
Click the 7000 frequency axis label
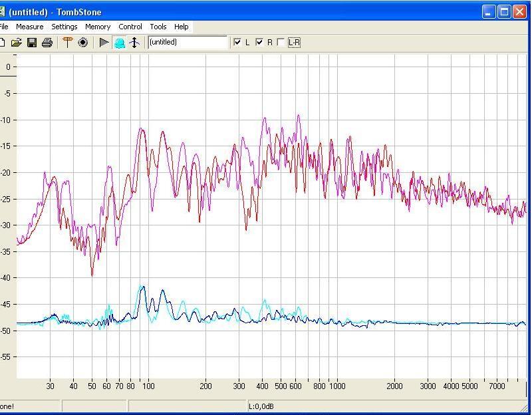click(497, 386)
